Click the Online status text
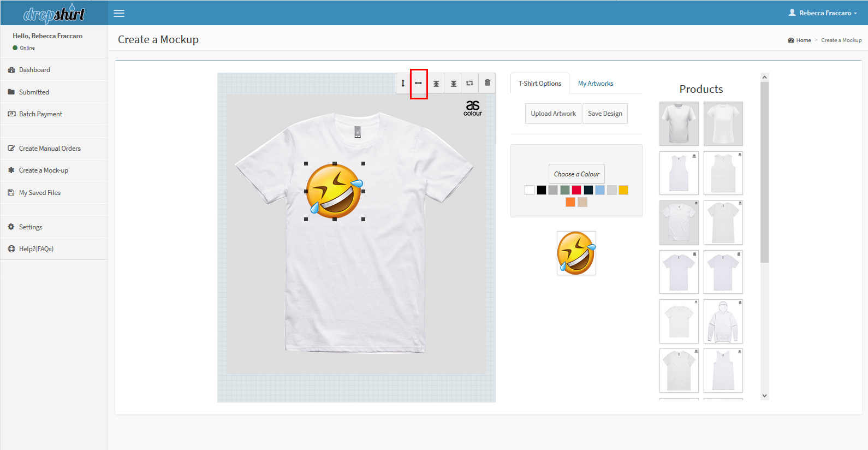 pyautogui.click(x=27, y=48)
